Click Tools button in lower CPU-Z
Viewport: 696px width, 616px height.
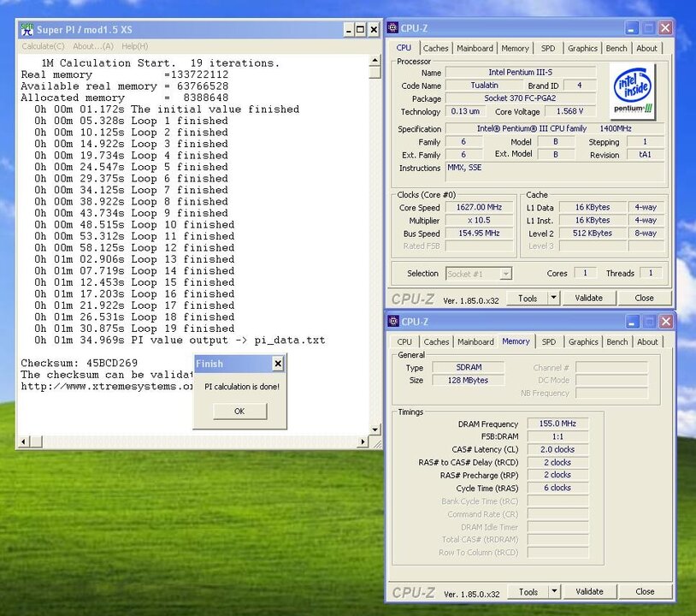pyautogui.click(x=528, y=592)
